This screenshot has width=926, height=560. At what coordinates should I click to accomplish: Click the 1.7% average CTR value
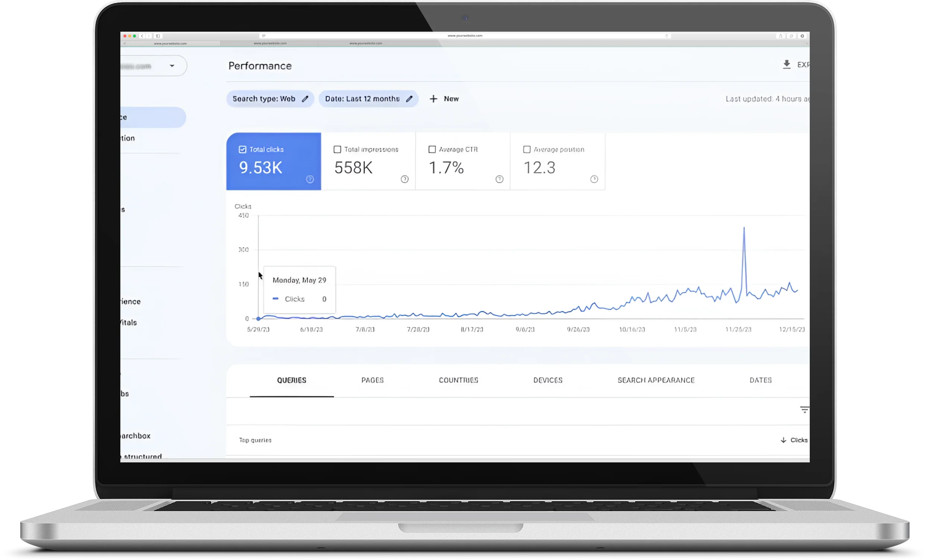(446, 168)
